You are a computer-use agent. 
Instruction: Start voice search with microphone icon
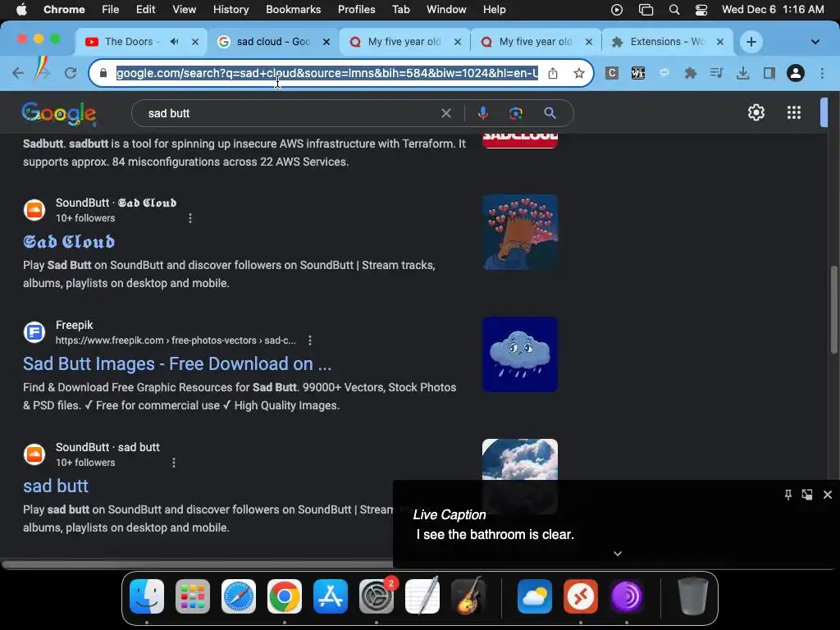click(482, 113)
